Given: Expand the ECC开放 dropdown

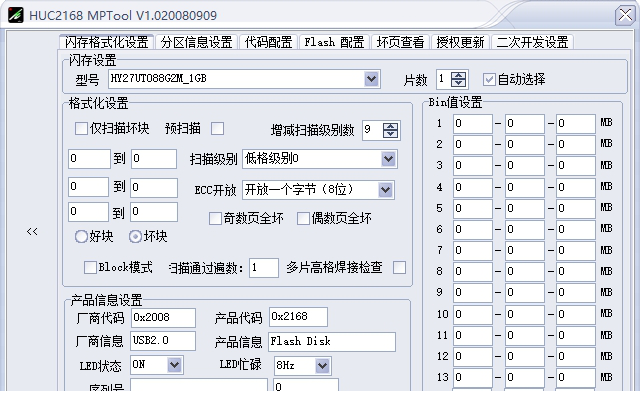Looking at the screenshot, I should (386, 190).
